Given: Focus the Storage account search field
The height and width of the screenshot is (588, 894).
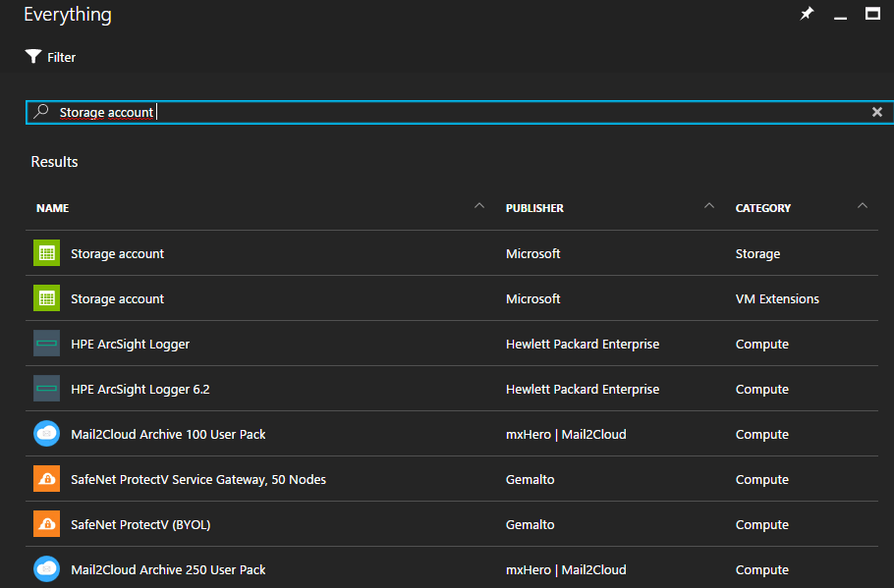Looking at the screenshot, I should coord(460,112).
